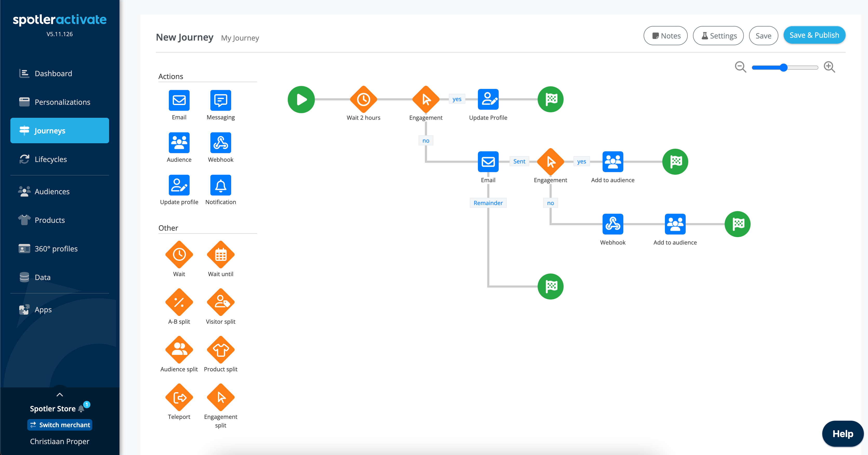Open the Personalizations menu item
868x455 pixels.
point(60,102)
